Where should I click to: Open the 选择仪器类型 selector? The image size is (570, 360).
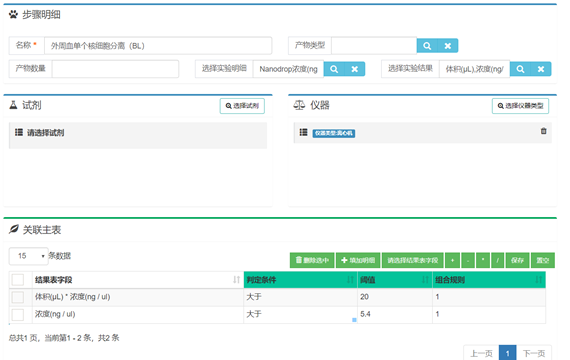pyautogui.click(x=520, y=106)
